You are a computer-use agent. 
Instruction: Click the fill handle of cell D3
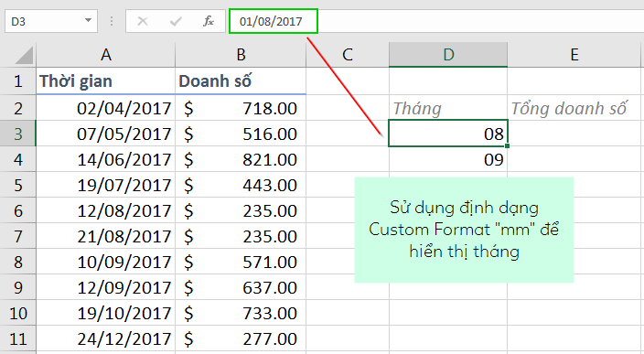coord(508,145)
